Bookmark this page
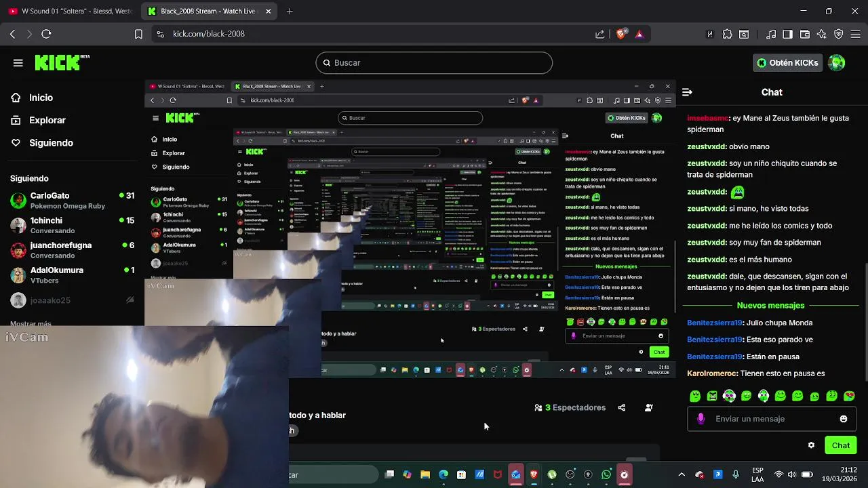The height and width of the screenshot is (488, 868). [138, 34]
